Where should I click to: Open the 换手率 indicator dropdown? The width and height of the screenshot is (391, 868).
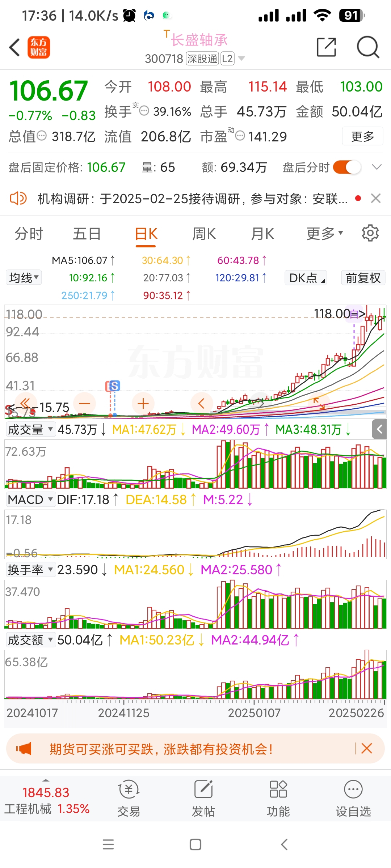click(x=30, y=570)
